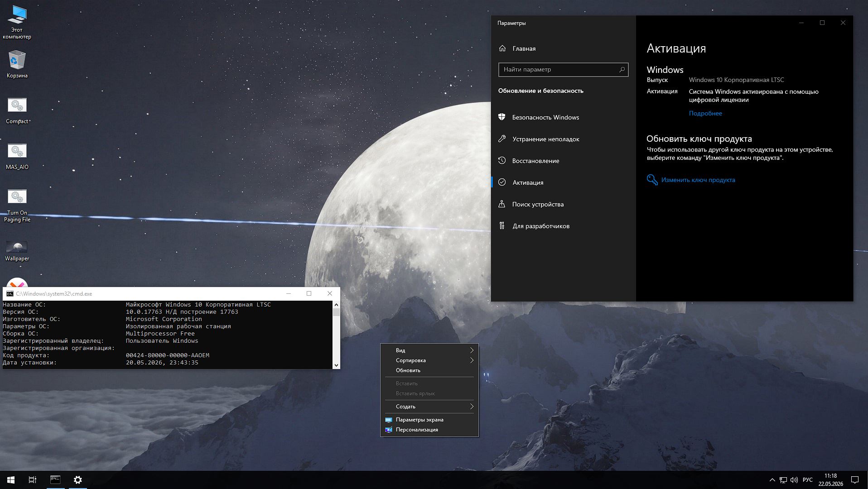Open Восстановление settings page
868x489 pixels.
coord(563,161)
